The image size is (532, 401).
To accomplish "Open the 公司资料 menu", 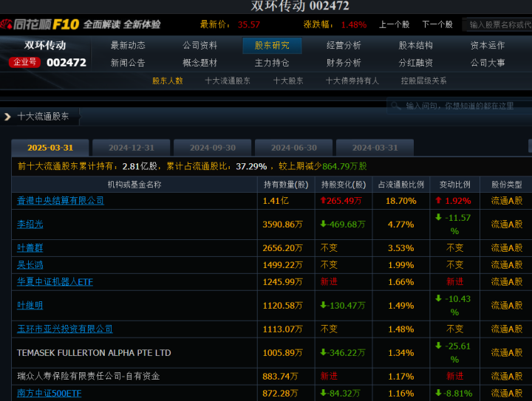I will [x=199, y=46].
